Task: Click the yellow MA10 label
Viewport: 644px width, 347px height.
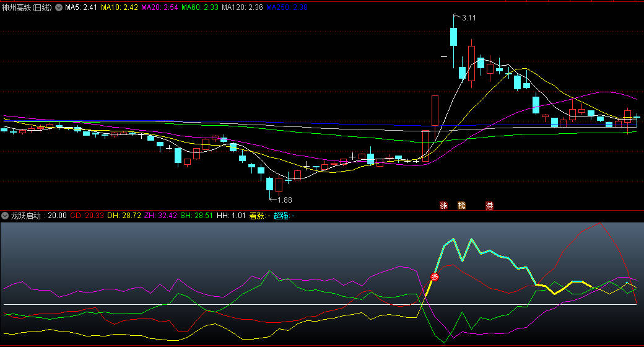Action: (120, 7)
